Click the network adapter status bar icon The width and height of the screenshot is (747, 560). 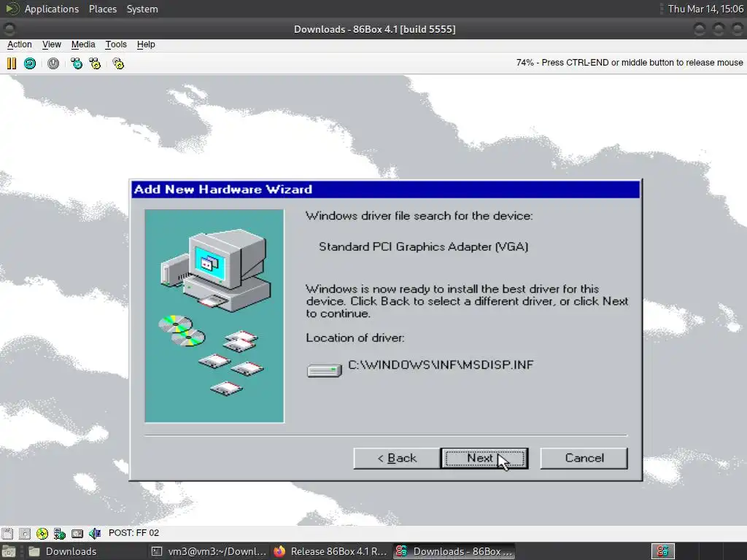click(x=60, y=533)
